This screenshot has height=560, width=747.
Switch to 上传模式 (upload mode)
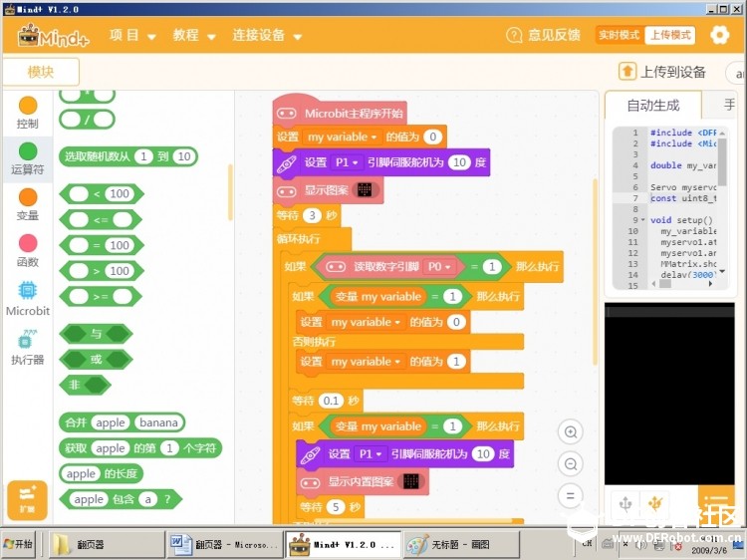(670, 35)
